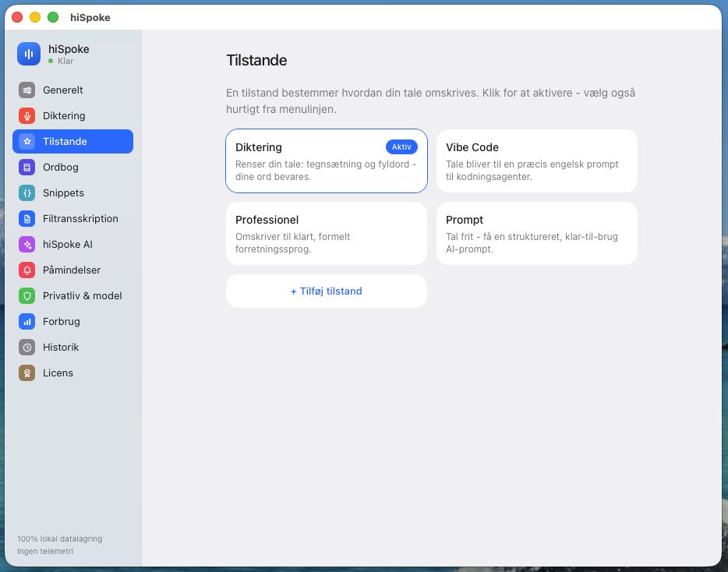Open Generelt settings via sliders icon
Viewport: 728px width, 572px height.
(x=27, y=90)
